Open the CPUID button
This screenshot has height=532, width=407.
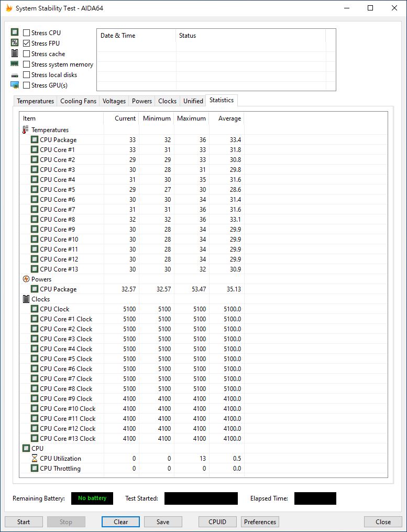[218, 522]
